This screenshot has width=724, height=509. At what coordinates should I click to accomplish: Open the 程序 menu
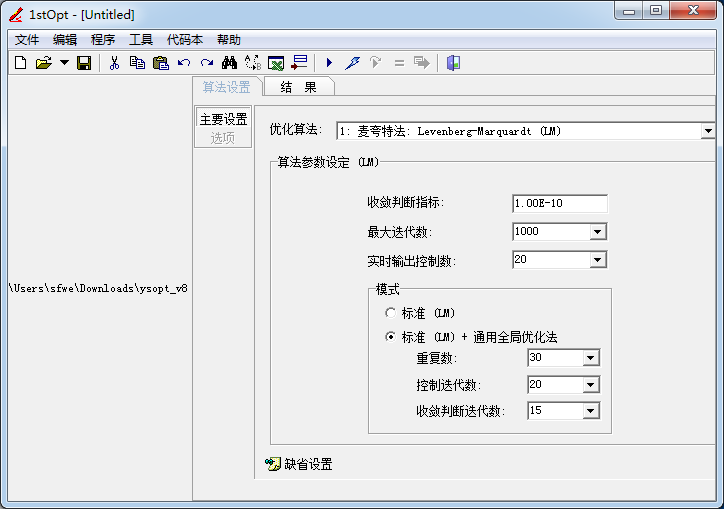pyautogui.click(x=103, y=40)
